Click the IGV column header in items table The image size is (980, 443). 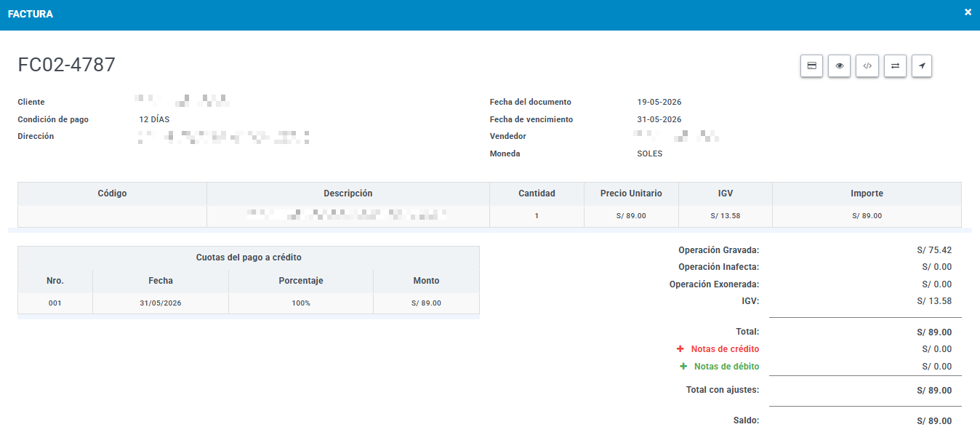[x=726, y=193]
